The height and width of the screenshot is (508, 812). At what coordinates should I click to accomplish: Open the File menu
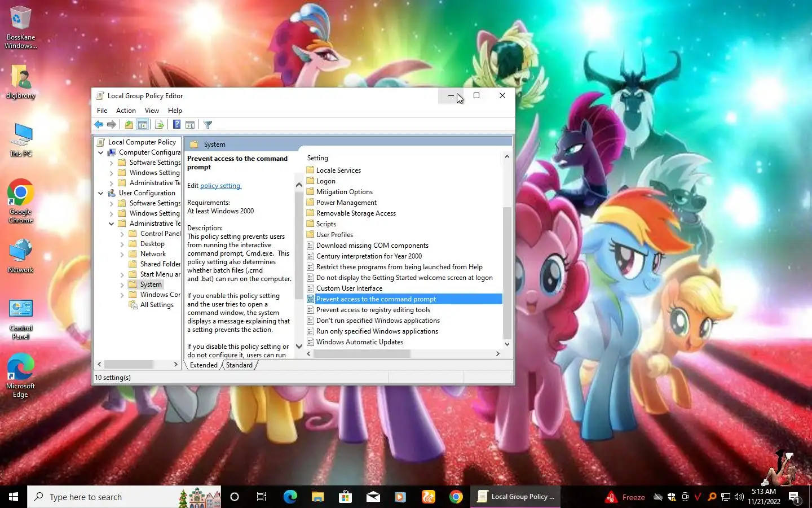102,111
